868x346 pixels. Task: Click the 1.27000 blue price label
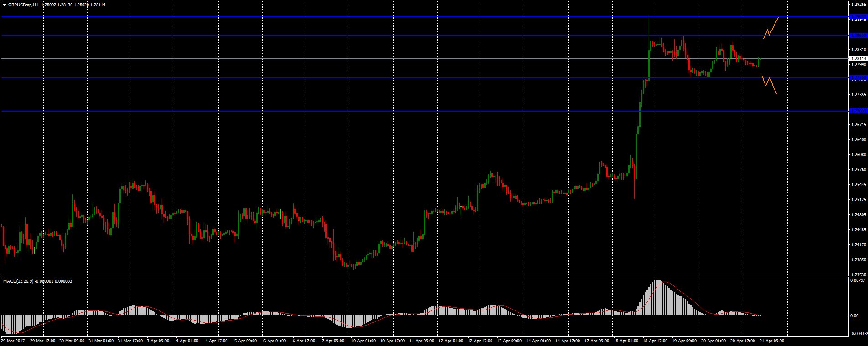(x=858, y=111)
